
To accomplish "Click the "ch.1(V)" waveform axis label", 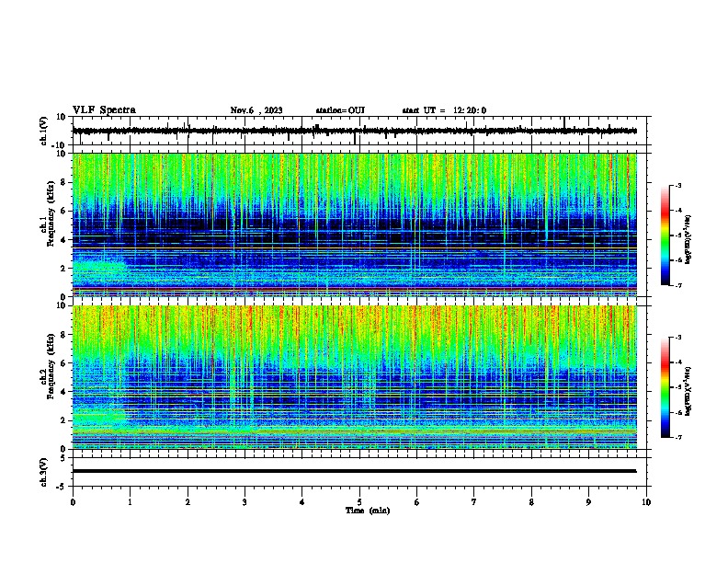I will (x=44, y=131).
